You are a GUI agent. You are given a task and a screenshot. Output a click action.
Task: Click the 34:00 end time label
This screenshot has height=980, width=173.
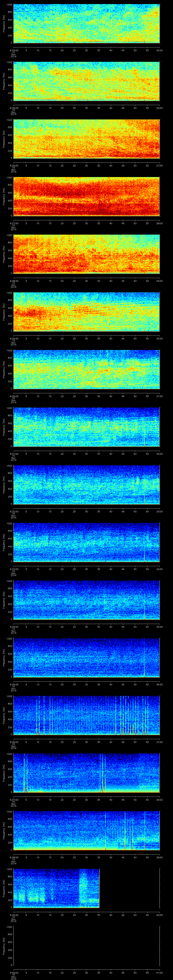159,569
